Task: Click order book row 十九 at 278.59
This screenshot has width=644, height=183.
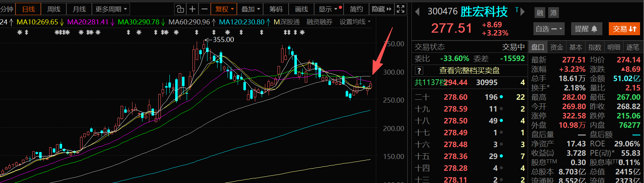Action: click(x=470, y=109)
